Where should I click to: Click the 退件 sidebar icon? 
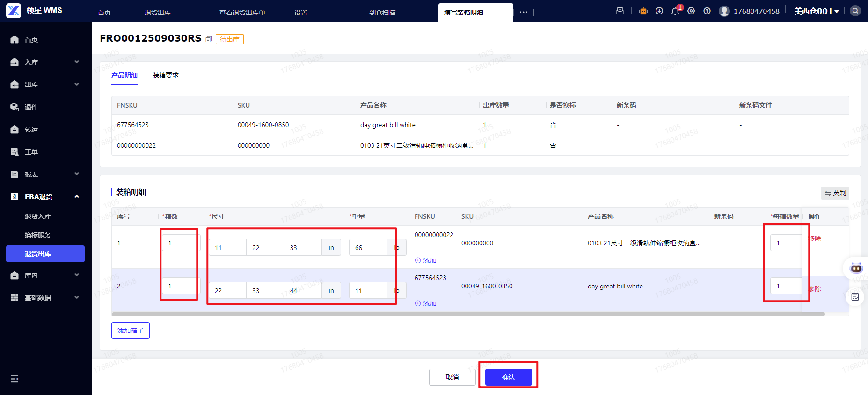(x=15, y=107)
